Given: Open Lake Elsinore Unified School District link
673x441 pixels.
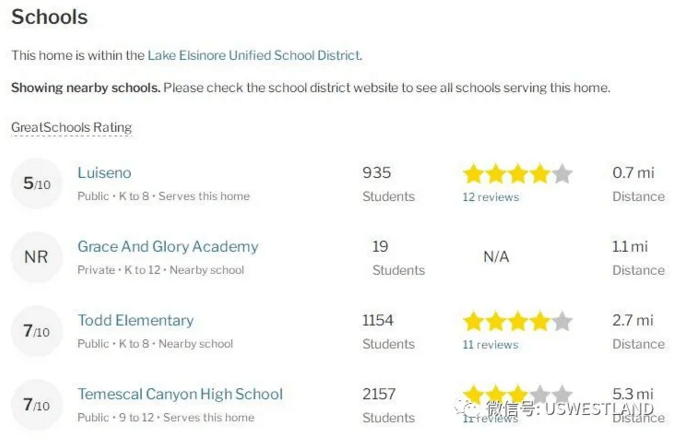Looking at the screenshot, I should [x=254, y=56].
